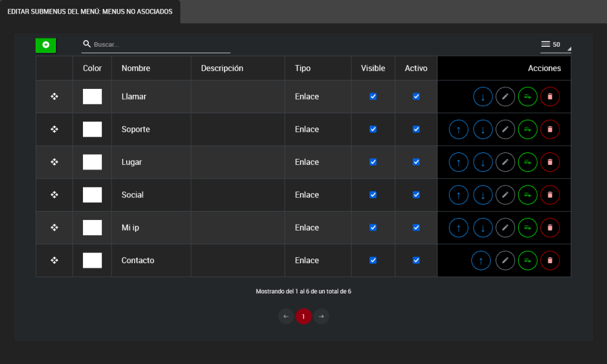607x364 pixels.
Task: Sort by the Tipo column header
Action: point(302,68)
